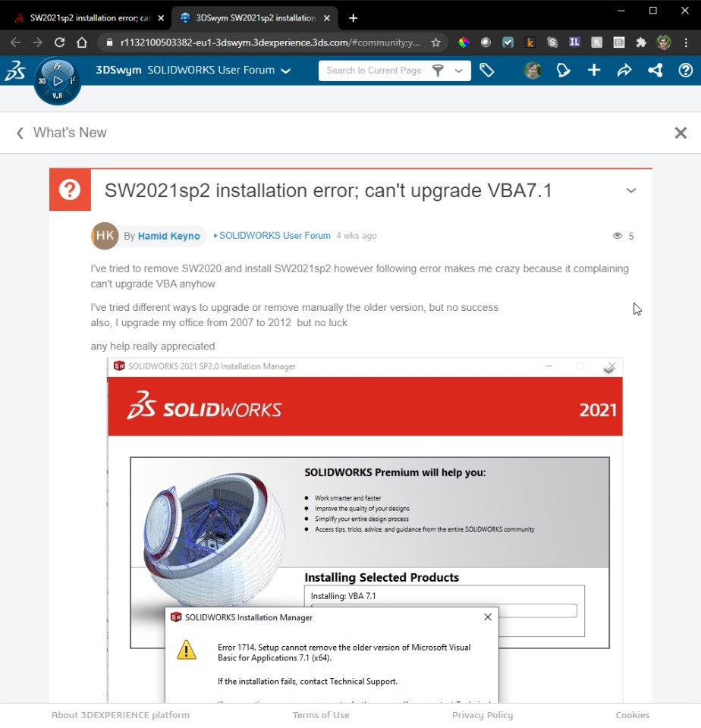Open the notifications megaphone icon

point(563,71)
